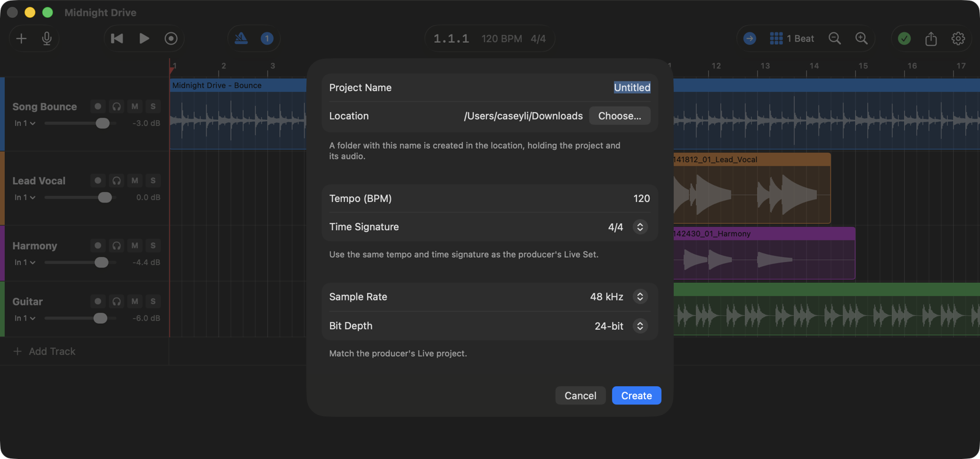Open the Time Signature popup
Screen dimensions: 980x459
tap(640, 227)
